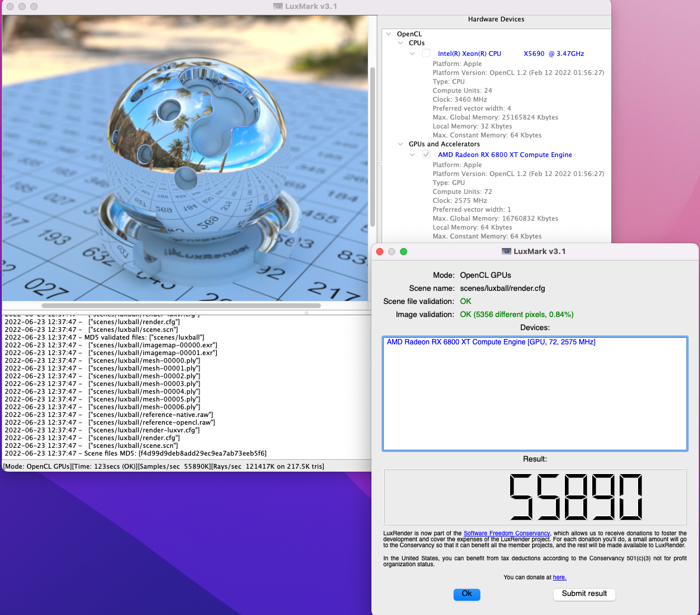Click 'Clock: 2575 MHz' text
700x615 pixels.
click(460, 200)
